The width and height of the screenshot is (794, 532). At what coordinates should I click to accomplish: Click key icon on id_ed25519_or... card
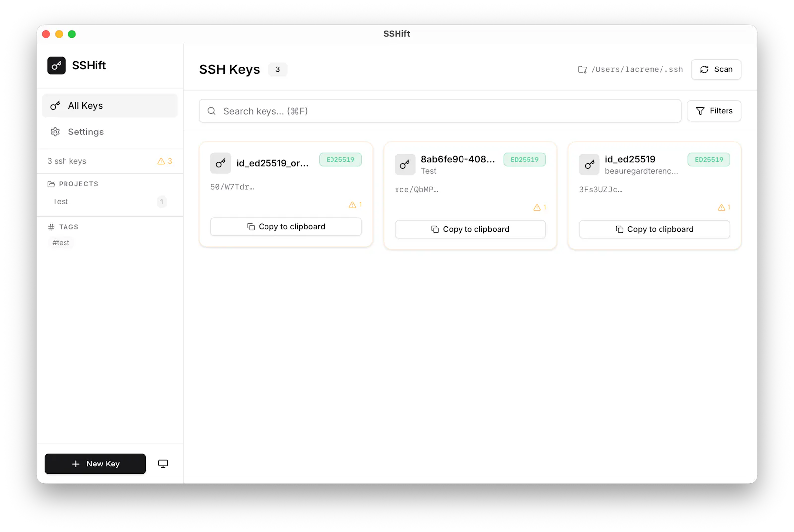pos(221,163)
